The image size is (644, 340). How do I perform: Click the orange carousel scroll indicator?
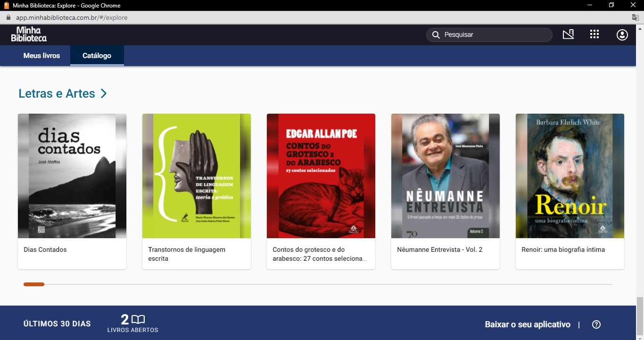coord(34,284)
